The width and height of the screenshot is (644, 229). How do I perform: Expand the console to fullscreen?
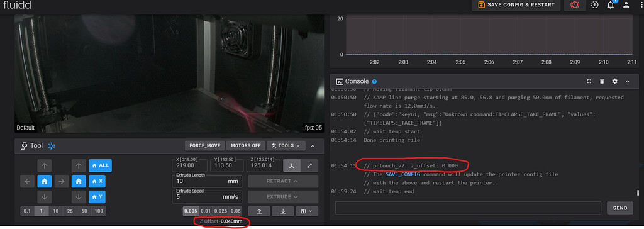click(589, 81)
